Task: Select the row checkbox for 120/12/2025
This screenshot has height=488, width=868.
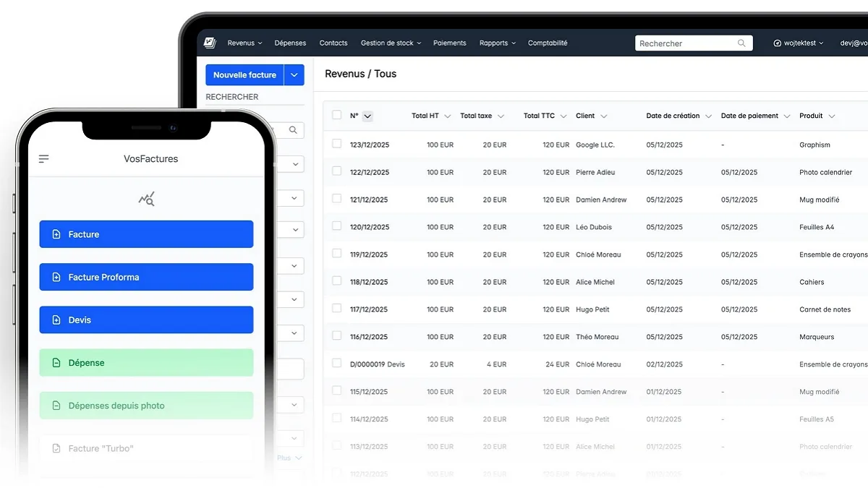Action: click(336, 226)
